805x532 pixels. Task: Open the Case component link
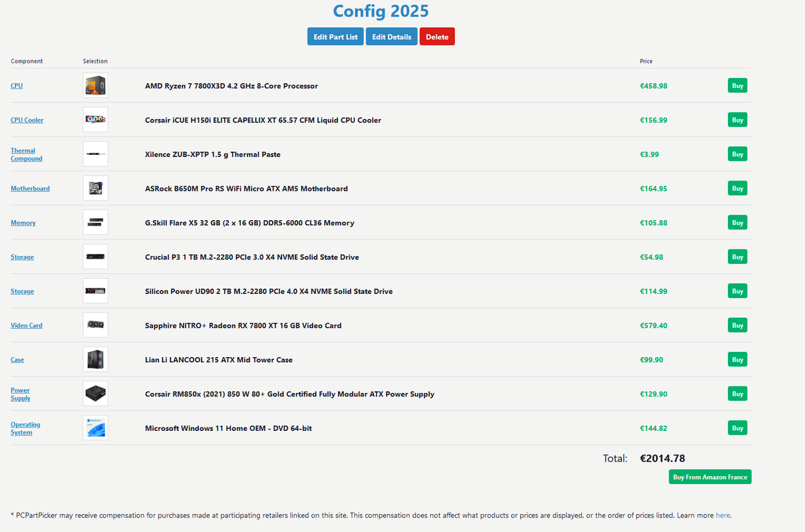[17, 360]
